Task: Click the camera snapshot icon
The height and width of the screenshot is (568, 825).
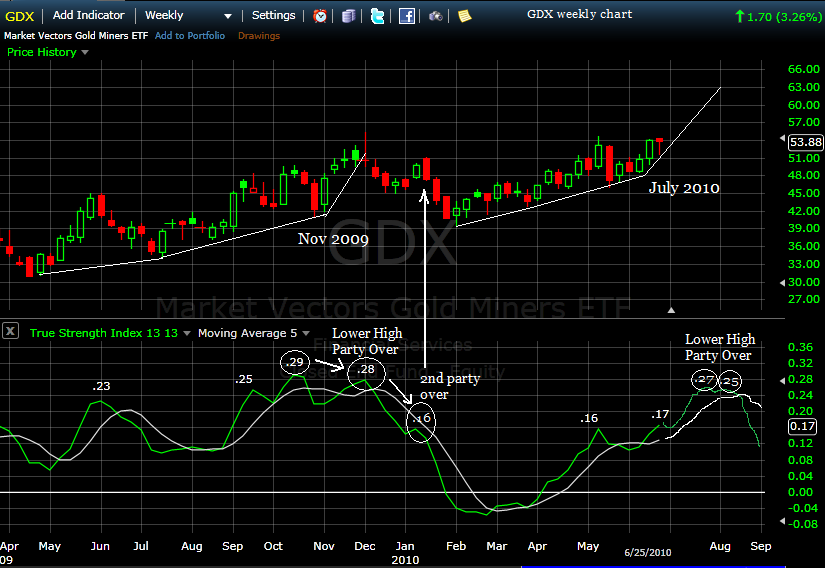Action: pos(435,16)
